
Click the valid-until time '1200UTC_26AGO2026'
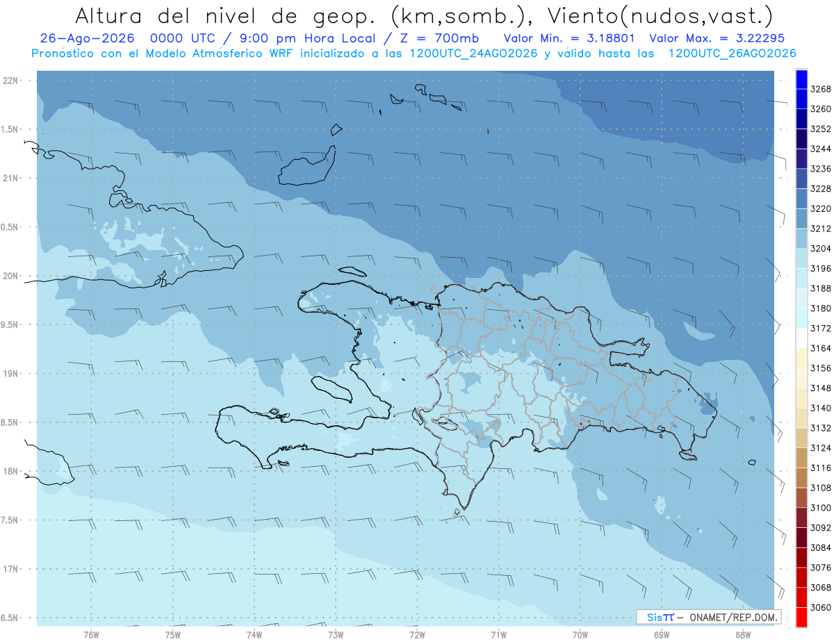click(732, 53)
